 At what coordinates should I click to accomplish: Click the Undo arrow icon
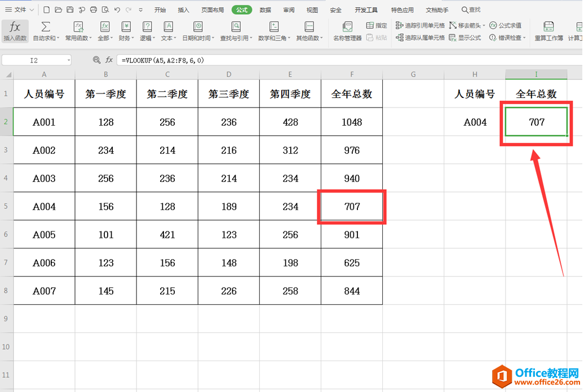click(x=117, y=10)
